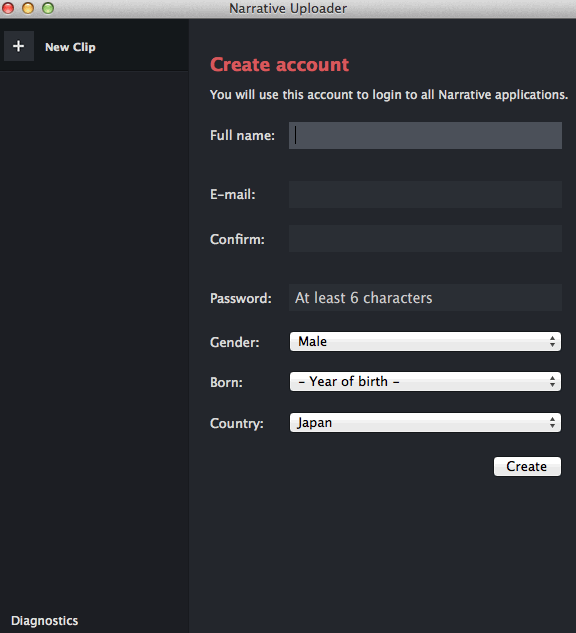The width and height of the screenshot is (576, 633).
Task: Focus the Full name input field
Action: (x=425, y=135)
